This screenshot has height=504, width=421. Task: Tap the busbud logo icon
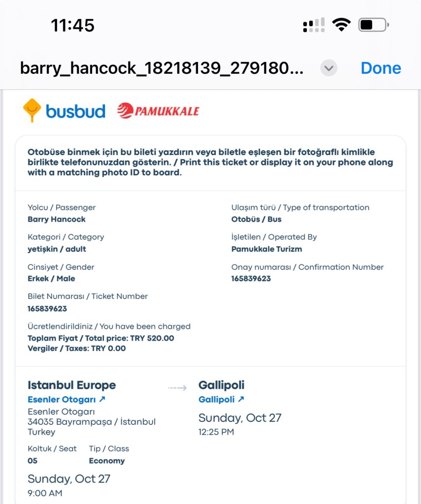(32, 110)
